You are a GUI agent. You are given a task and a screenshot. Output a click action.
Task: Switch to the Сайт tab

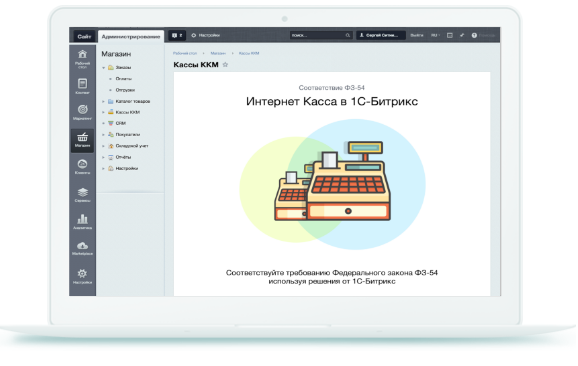pyautogui.click(x=84, y=36)
